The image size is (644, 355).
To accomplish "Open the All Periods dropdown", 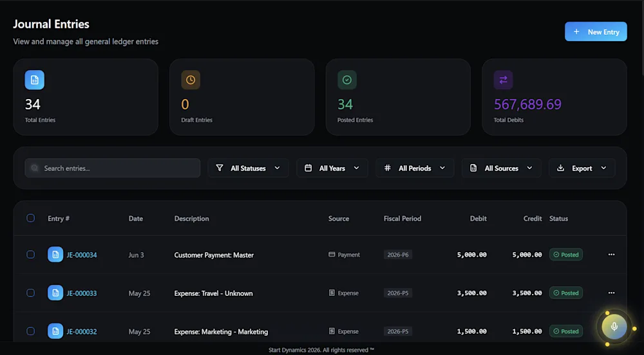I will click(415, 168).
